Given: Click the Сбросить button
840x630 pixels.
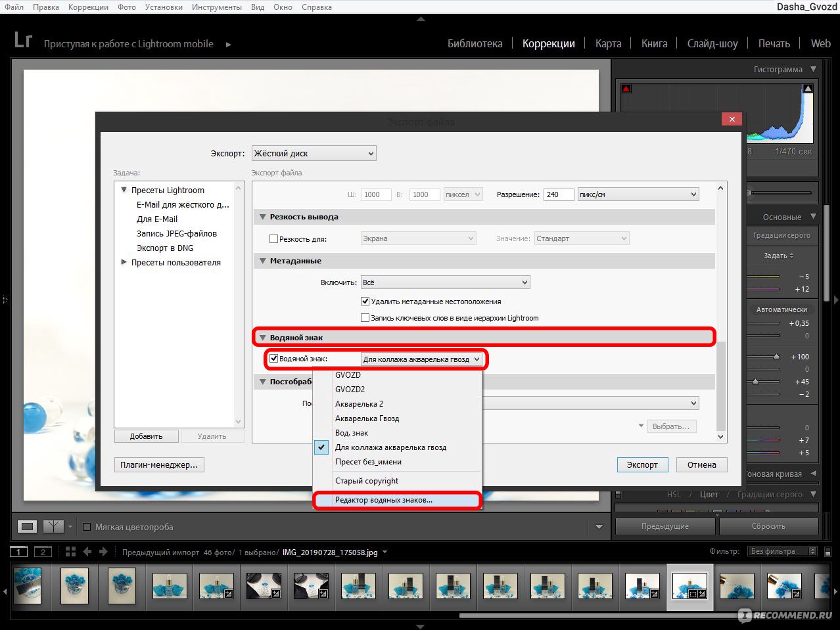Looking at the screenshot, I should [x=768, y=526].
